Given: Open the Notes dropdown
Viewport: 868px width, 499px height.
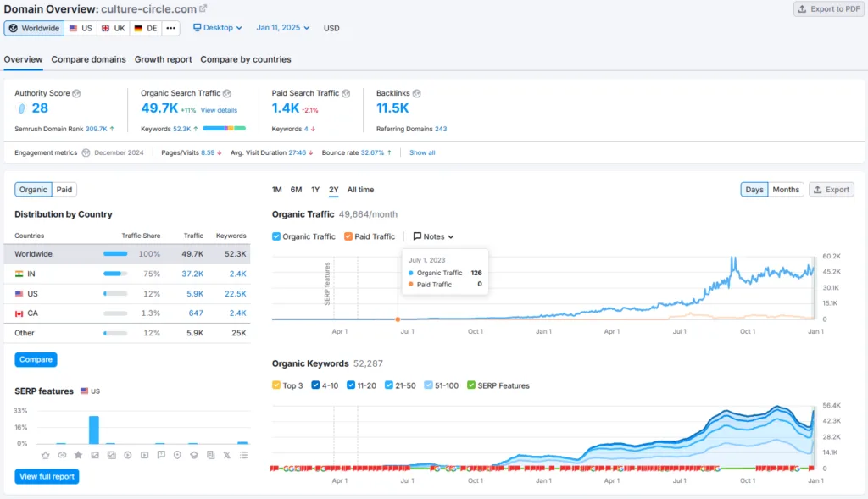Looking at the screenshot, I should pyautogui.click(x=433, y=236).
